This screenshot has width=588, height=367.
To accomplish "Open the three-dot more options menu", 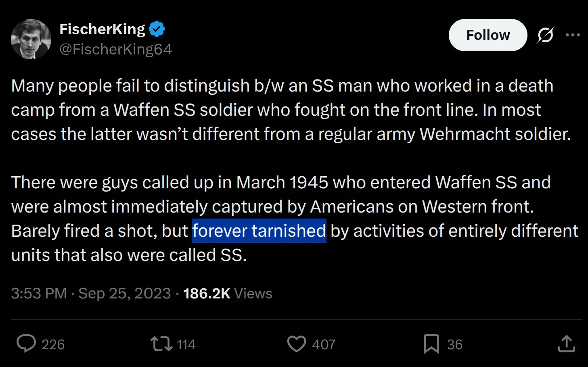I will (x=573, y=35).
